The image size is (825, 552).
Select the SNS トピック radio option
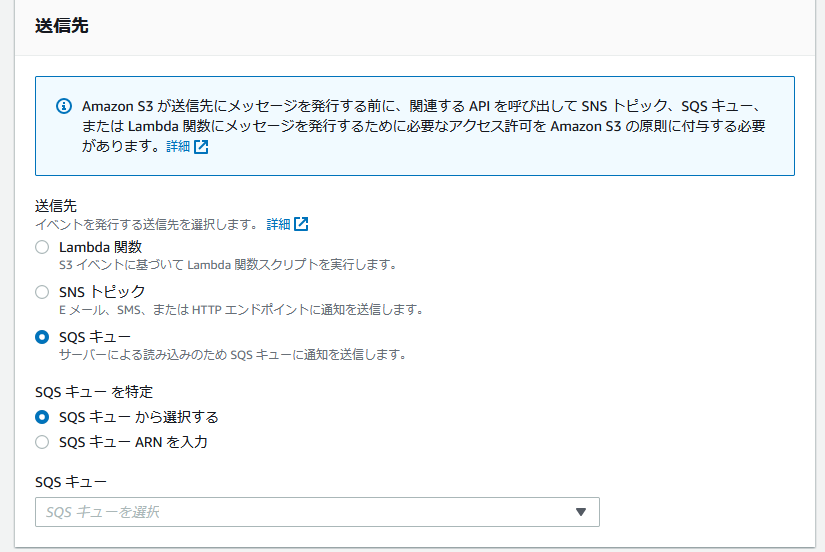(x=42, y=292)
